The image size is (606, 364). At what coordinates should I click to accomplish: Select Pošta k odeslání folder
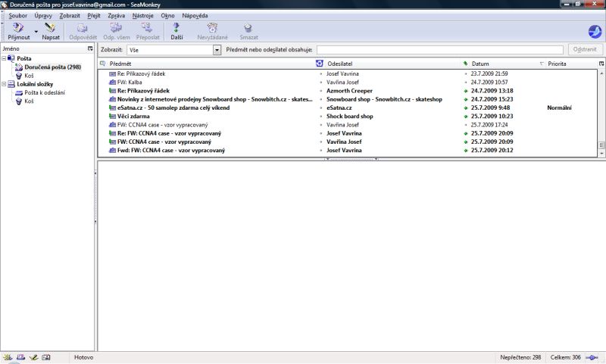coord(45,92)
